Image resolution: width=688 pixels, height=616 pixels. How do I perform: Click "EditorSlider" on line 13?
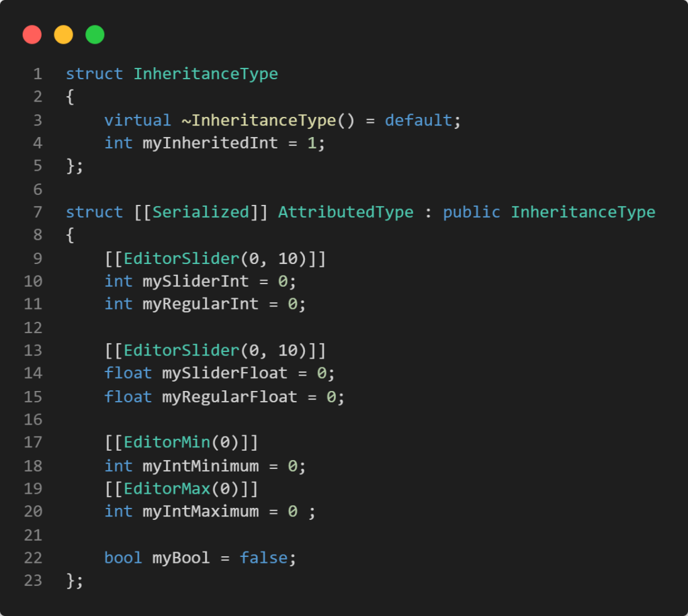(x=181, y=350)
